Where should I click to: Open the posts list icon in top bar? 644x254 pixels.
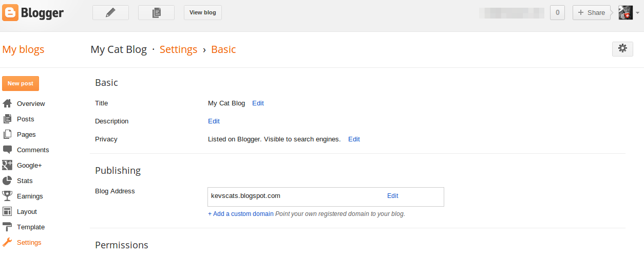156,13
